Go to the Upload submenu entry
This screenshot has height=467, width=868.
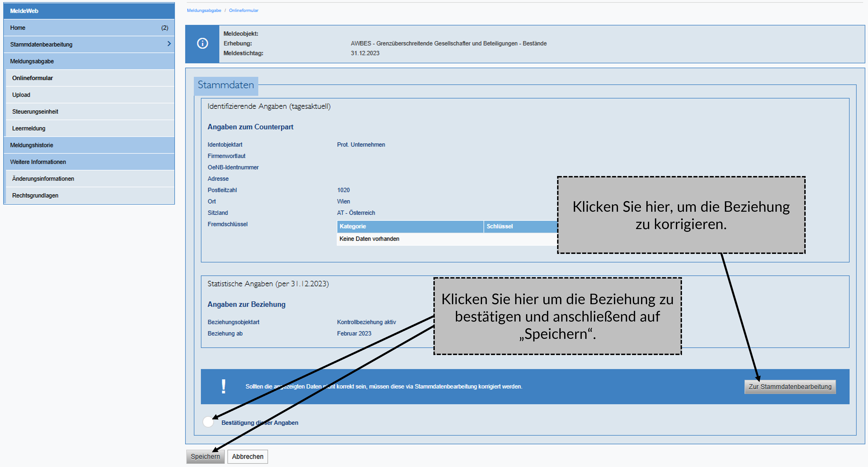[21, 95]
